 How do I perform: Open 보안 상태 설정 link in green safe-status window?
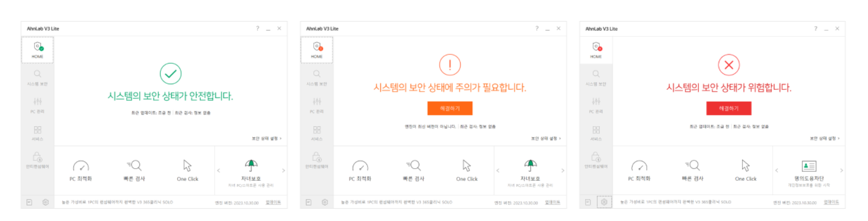(266, 139)
